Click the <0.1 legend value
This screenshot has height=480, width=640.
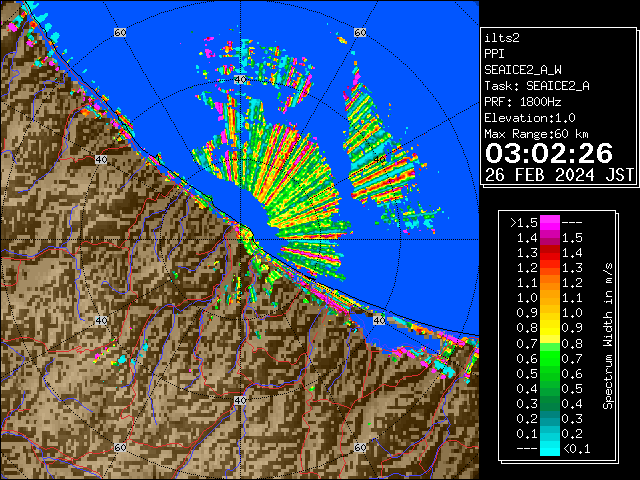click(x=576, y=449)
